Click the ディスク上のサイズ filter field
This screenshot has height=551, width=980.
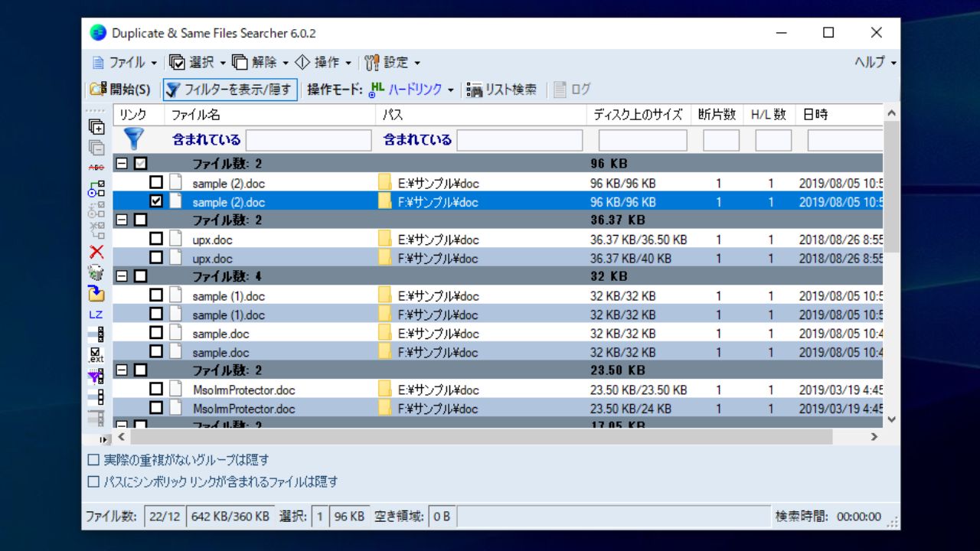point(643,140)
